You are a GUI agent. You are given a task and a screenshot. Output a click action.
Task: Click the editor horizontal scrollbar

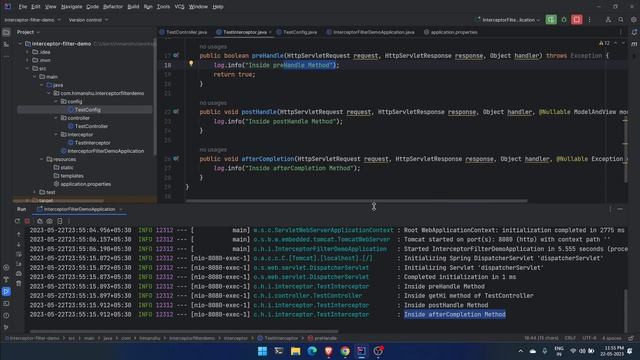pyautogui.click(x=356, y=200)
